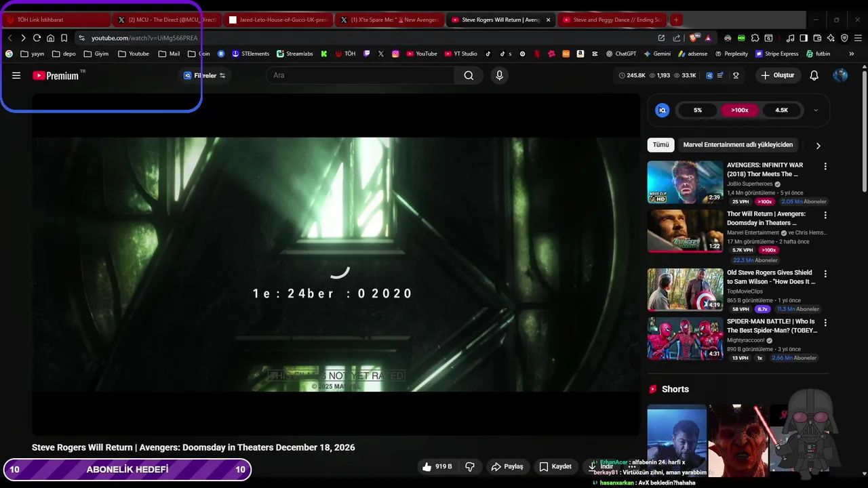This screenshot has height=488, width=868.
Task: Click the browser forward arrow
Action: click(x=23, y=38)
